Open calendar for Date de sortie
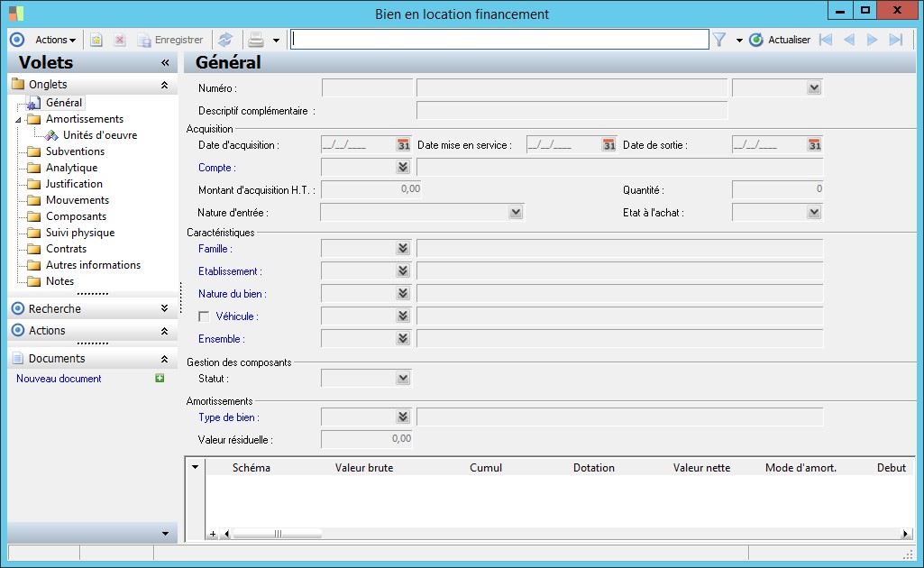The height and width of the screenshot is (568, 924). 814,145
